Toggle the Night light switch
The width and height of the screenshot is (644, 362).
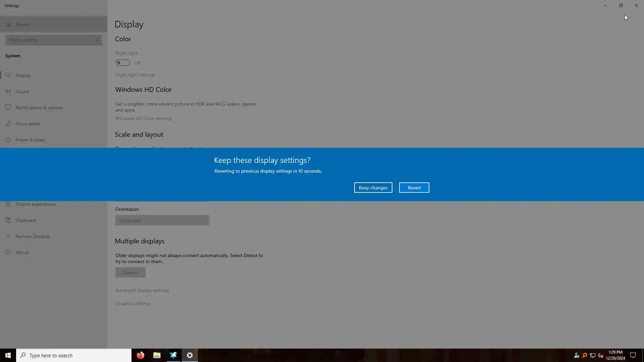tap(122, 63)
